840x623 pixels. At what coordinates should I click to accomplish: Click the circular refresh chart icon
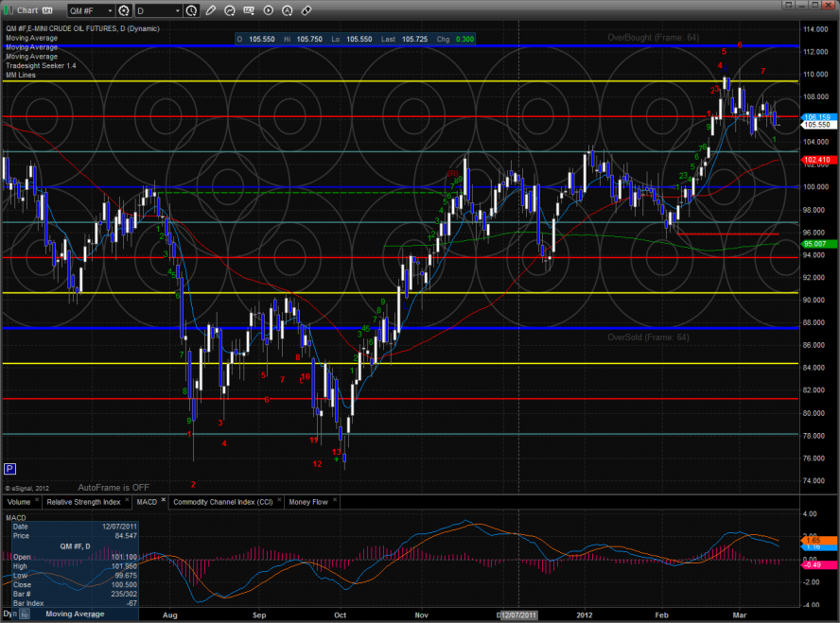point(231,11)
